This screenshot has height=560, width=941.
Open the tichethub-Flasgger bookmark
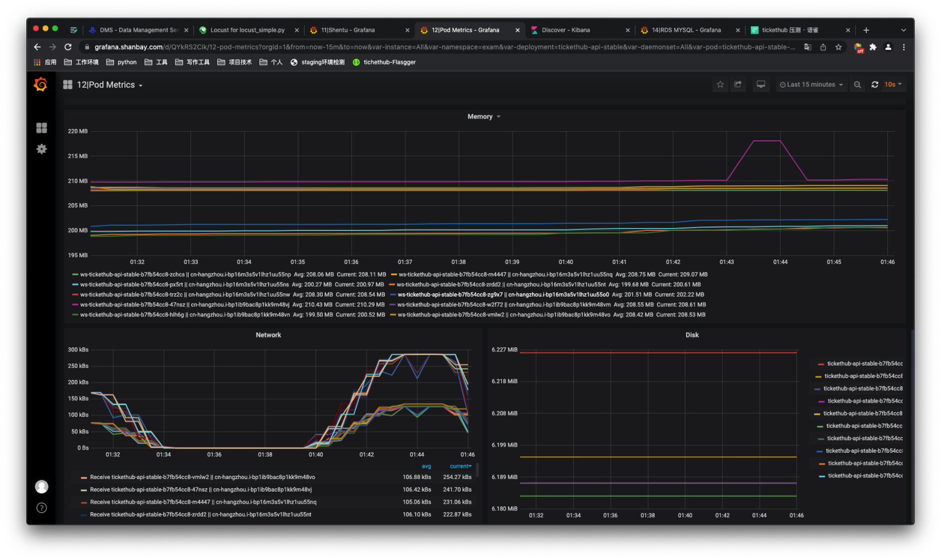[x=384, y=62]
